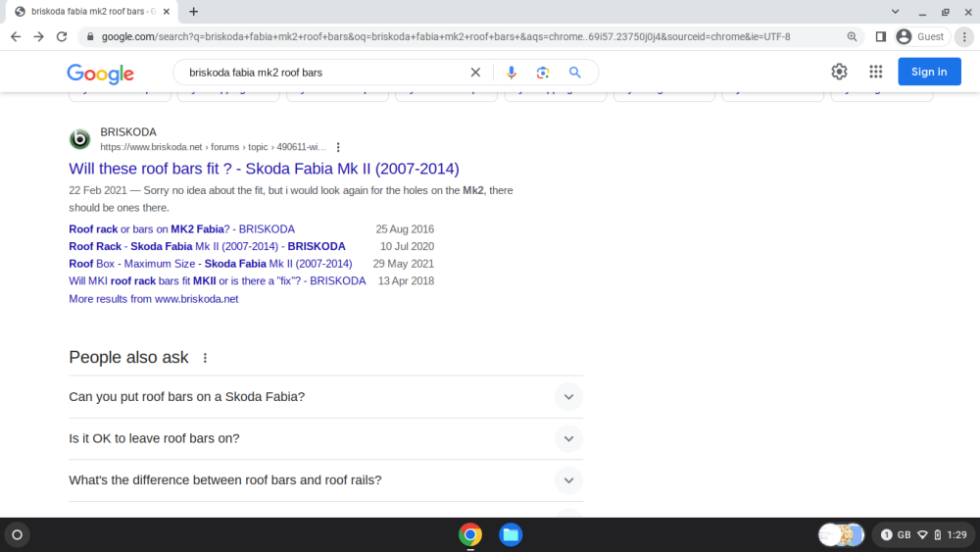
Task: Click the address bar URL
Action: [446, 37]
